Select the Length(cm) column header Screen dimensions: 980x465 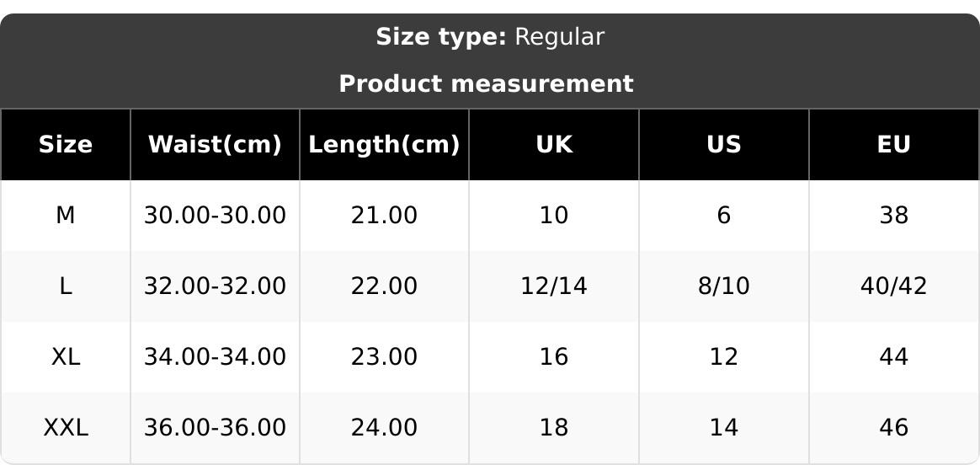tap(384, 145)
